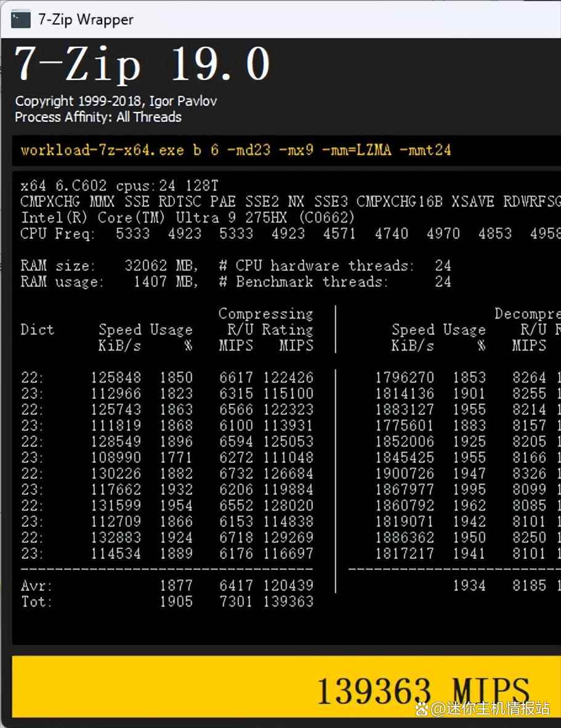
Task: Click the "x64 6.C602 cpus:24 128T" line
Action: [x=119, y=186]
